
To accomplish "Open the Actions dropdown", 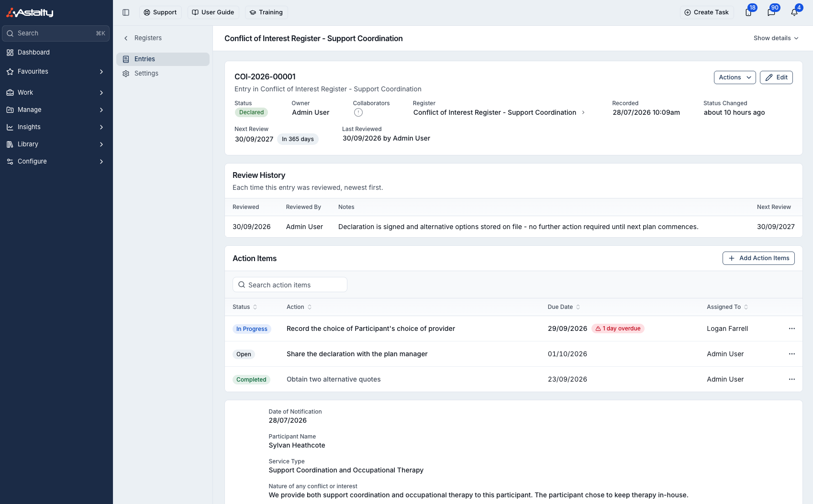I will coord(735,77).
